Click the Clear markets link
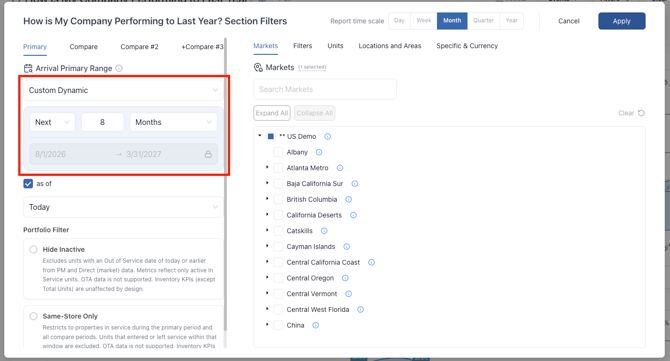Image resolution: width=670 pixels, height=361 pixels. [626, 113]
